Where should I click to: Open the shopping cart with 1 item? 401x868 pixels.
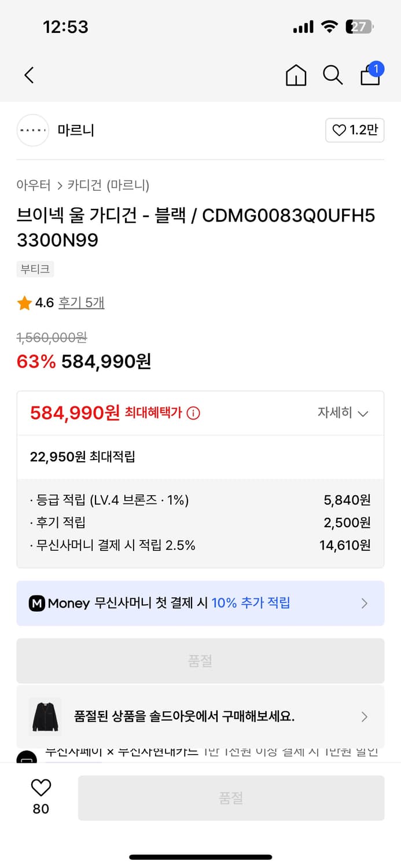click(370, 76)
